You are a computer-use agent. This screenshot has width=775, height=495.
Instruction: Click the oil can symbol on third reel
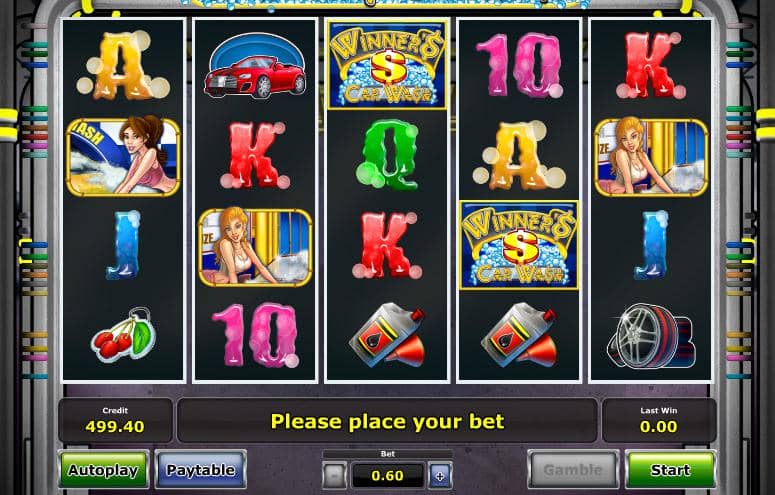click(387, 335)
